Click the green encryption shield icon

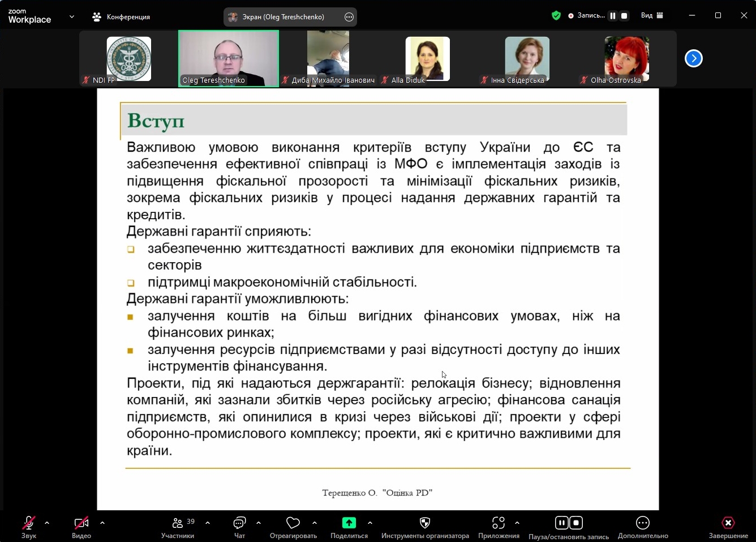[x=556, y=16]
